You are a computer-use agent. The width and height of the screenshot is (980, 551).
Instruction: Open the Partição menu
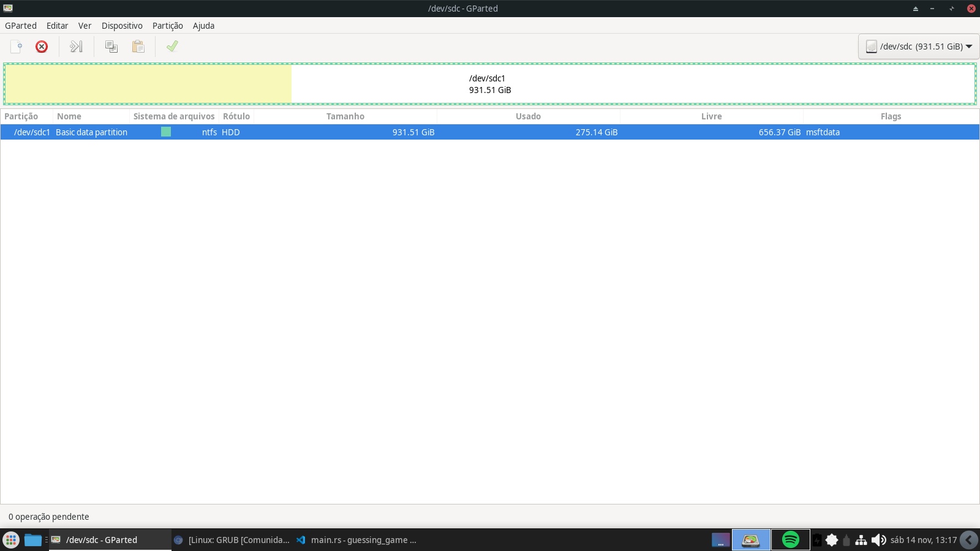coord(168,26)
